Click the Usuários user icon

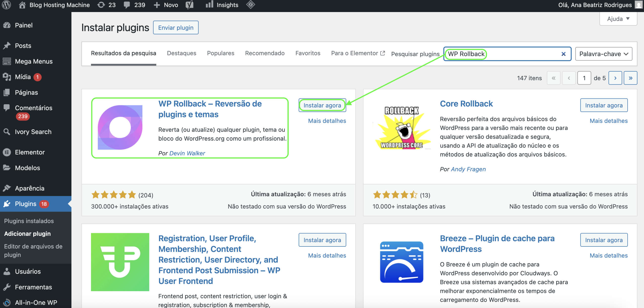coord(7,271)
